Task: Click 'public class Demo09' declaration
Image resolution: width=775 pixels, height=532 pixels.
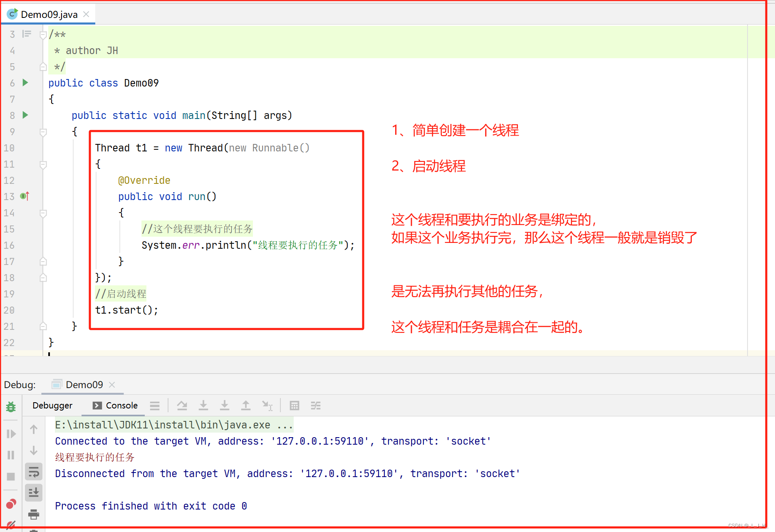Action: click(x=104, y=83)
